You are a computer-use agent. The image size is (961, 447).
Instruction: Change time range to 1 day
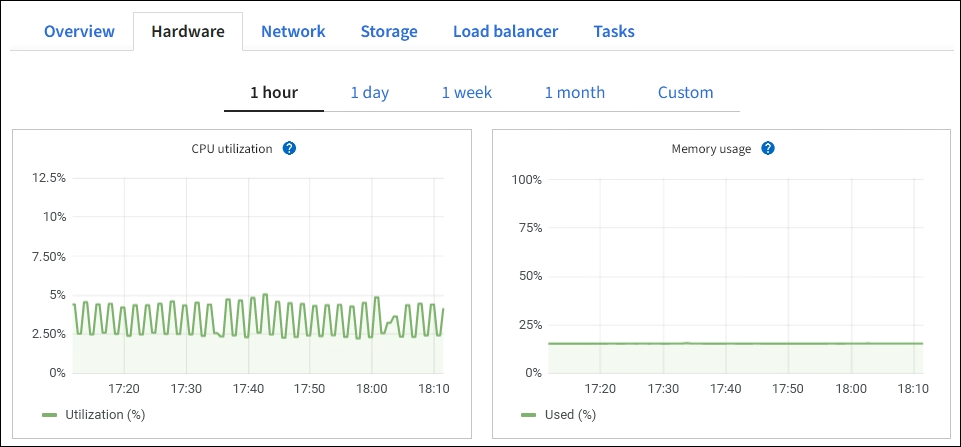[369, 92]
